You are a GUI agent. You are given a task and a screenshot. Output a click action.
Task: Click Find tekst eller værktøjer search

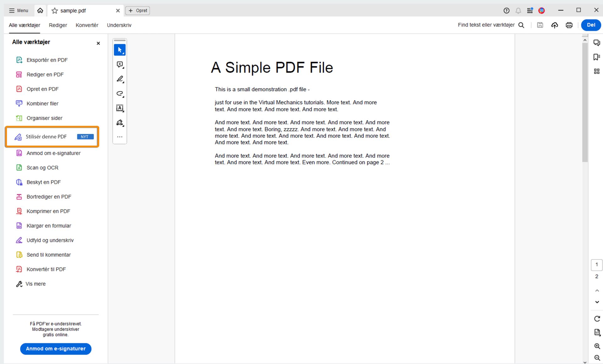click(491, 25)
